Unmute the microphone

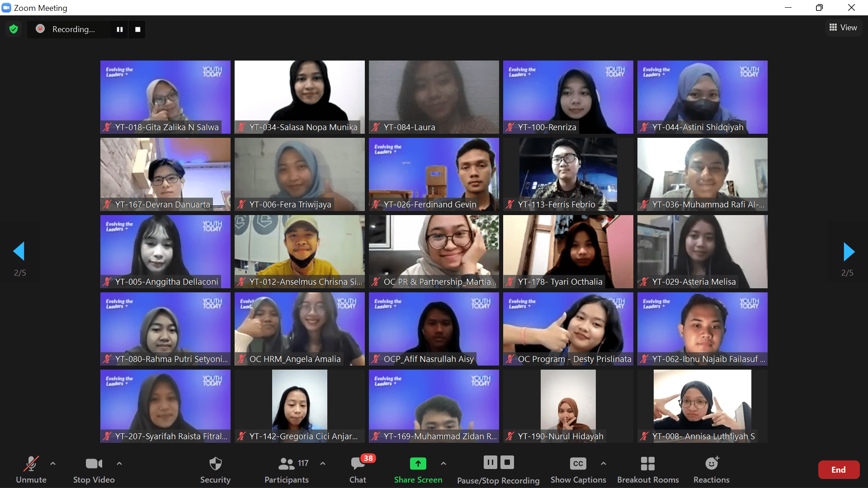[x=31, y=469]
